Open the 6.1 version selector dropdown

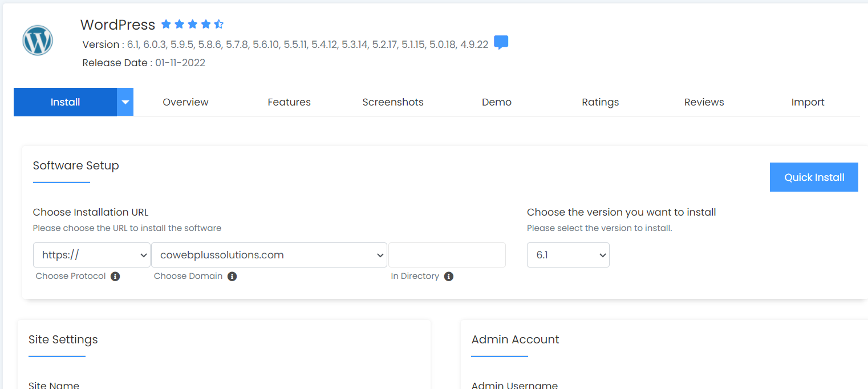click(x=568, y=255)
